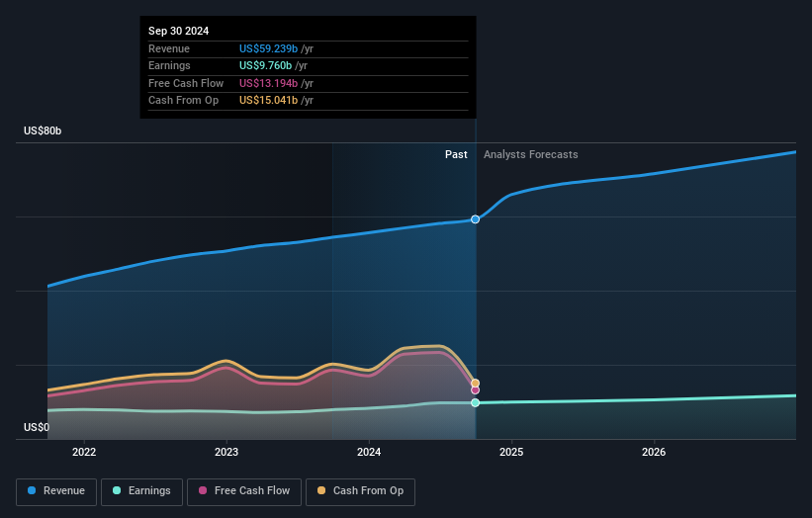Click the Revenue value US$59.239b
This screenshot has width=812, height=518.
pyautogui.click(x=268, y=48)
